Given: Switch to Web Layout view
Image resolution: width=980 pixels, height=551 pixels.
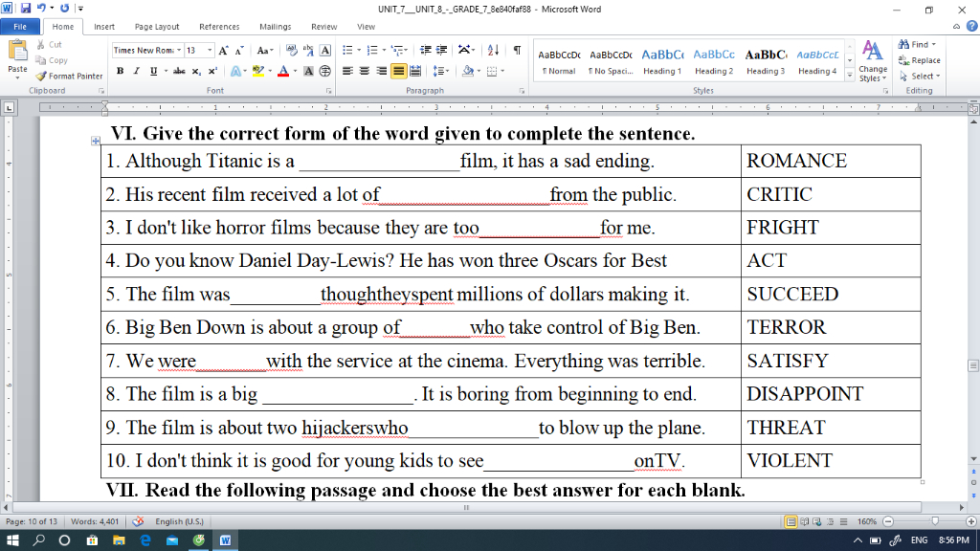Looking at the screenshot, I should click(x=817, y=521).
